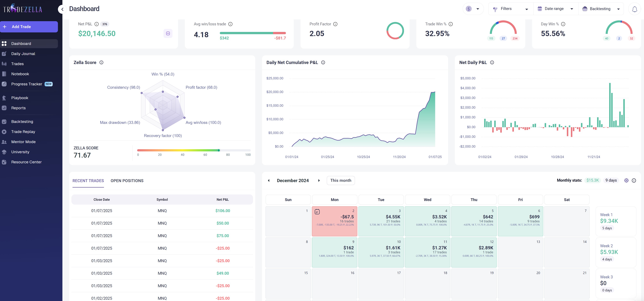The image size is (644, 301).
Task: Click the Net Daily P&L info icon
Action: point(492,63)
